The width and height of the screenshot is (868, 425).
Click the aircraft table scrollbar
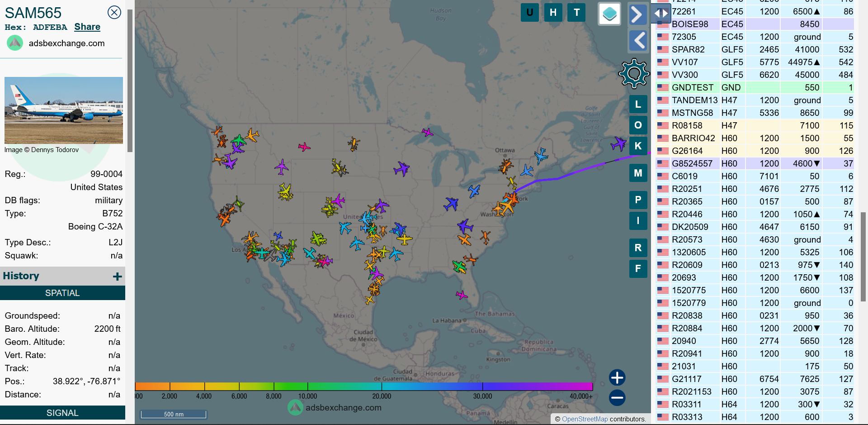coord(863,257)
